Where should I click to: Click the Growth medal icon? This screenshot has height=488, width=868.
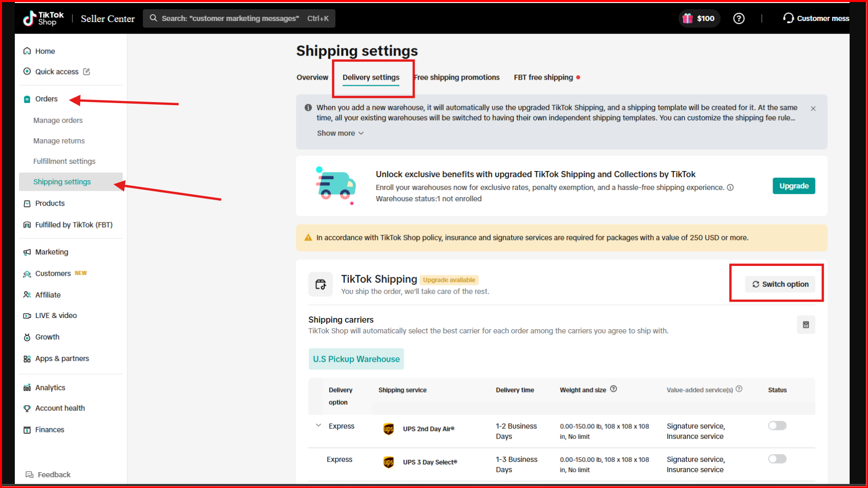pos(27,337)
